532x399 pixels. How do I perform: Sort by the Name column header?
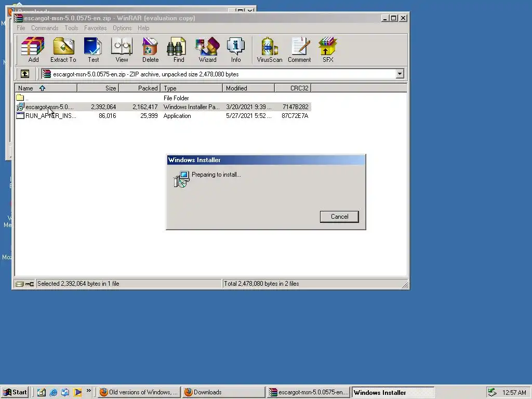click(x=46, y=88)
